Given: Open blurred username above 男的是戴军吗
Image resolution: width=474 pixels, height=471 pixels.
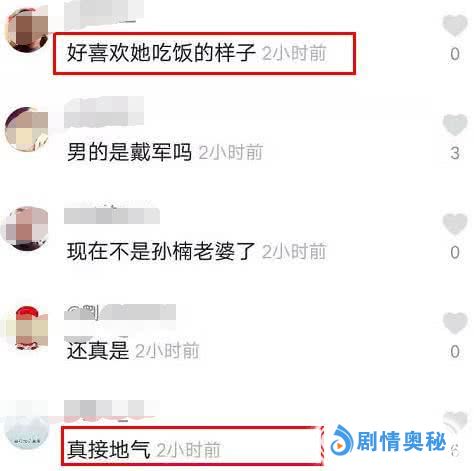Looking at the screenshot, I should [104, 112].
